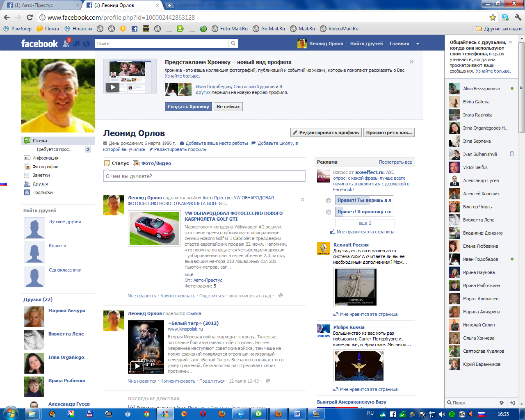Open chat settings gear icon

(x=501, y=403)
